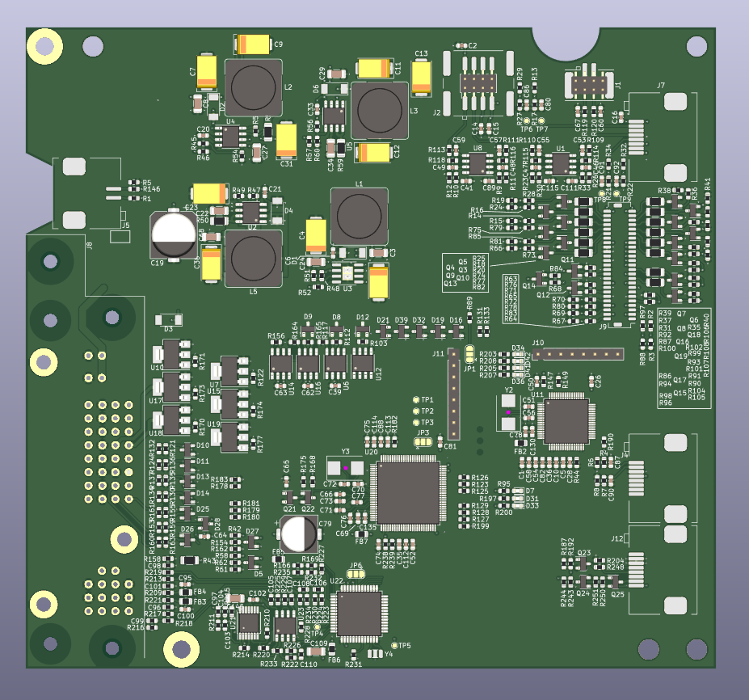Select transistor Q25
Screen dimensions: 749x700
(x=615, y=581)
